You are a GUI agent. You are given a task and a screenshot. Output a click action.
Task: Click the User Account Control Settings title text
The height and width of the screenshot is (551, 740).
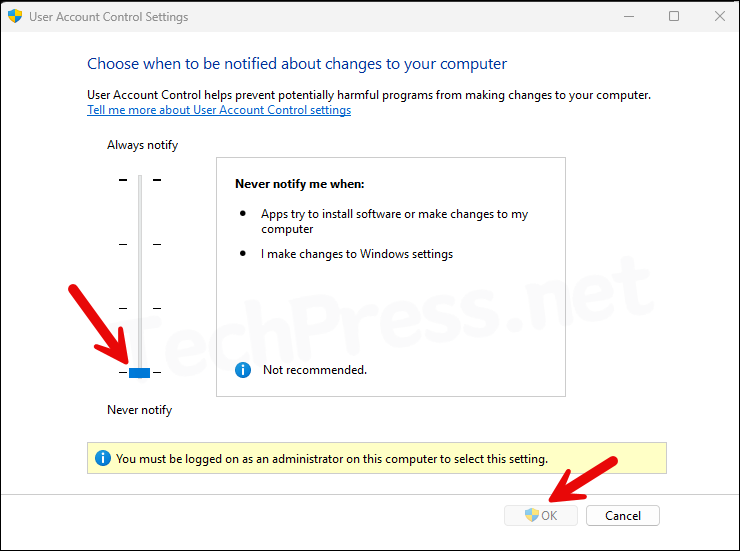point(109,17)
